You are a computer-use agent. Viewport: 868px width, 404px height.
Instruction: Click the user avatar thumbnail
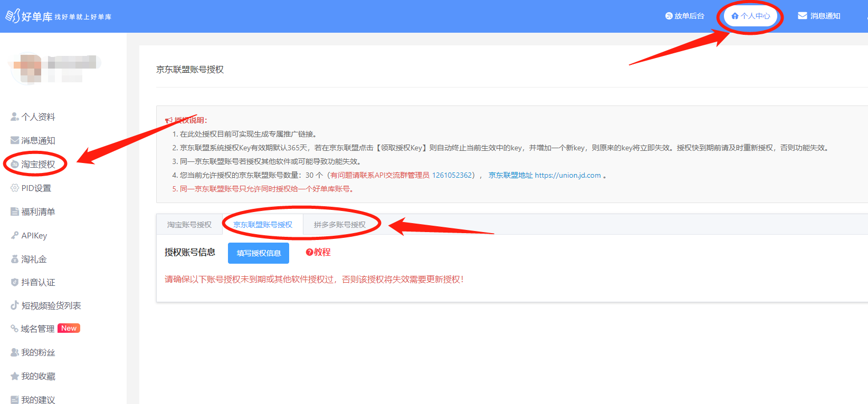(x=27, y=69)
